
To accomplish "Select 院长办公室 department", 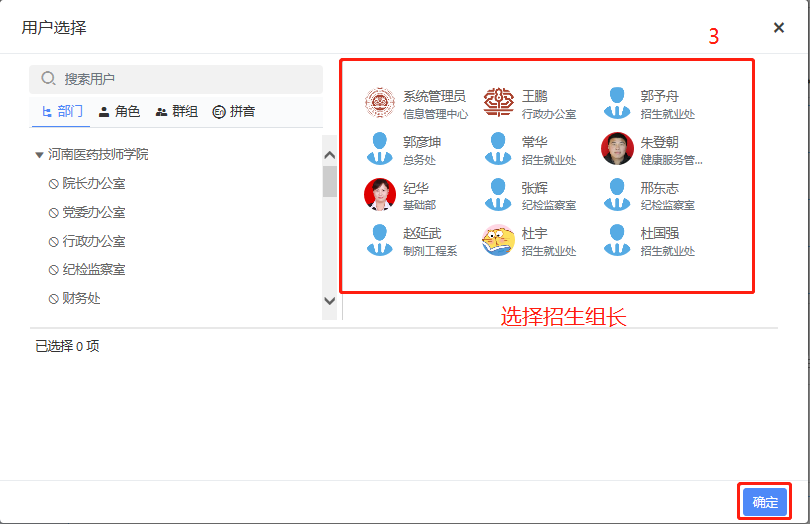I will pos(94,183).
